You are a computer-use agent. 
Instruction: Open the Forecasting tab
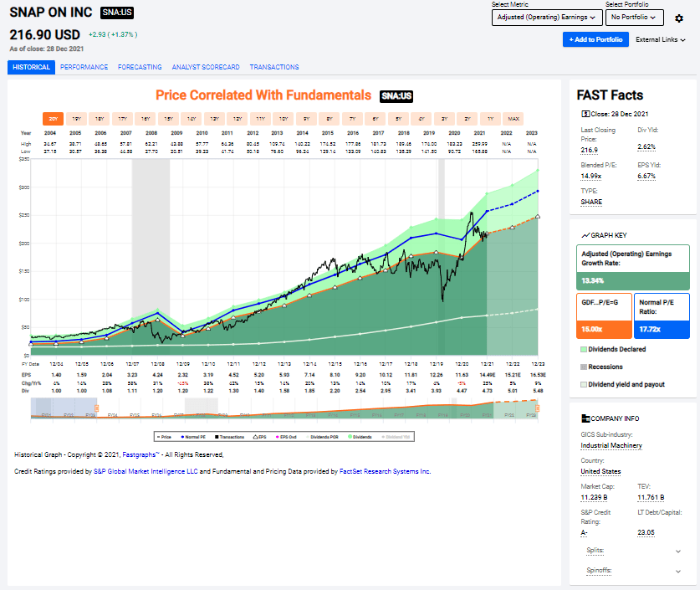[140, 67]
